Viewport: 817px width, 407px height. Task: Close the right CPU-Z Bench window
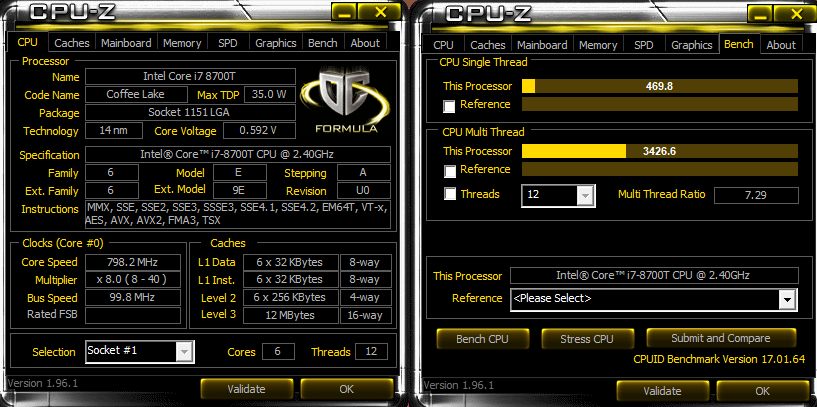tap(796, 14)
